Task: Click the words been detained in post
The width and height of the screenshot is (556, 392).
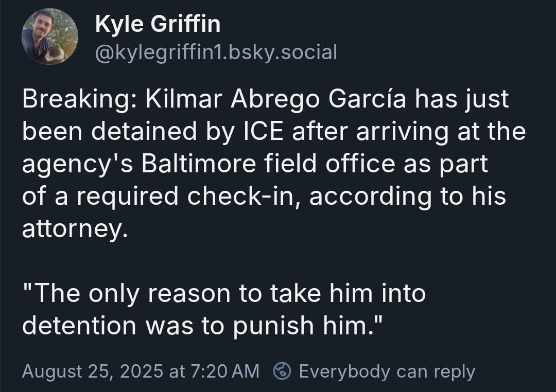Action: 110,131
